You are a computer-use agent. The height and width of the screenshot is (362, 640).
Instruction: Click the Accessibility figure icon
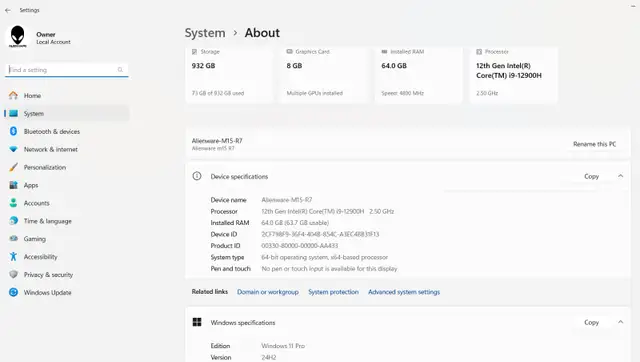[x=13, y=257]
